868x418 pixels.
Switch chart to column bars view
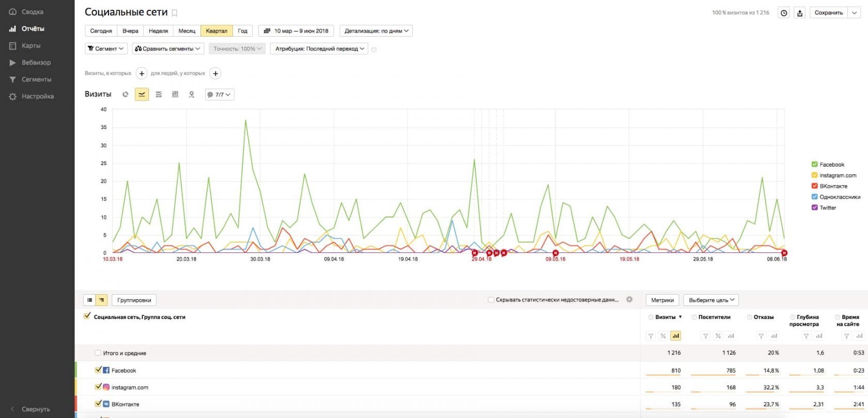coord(175,94)
